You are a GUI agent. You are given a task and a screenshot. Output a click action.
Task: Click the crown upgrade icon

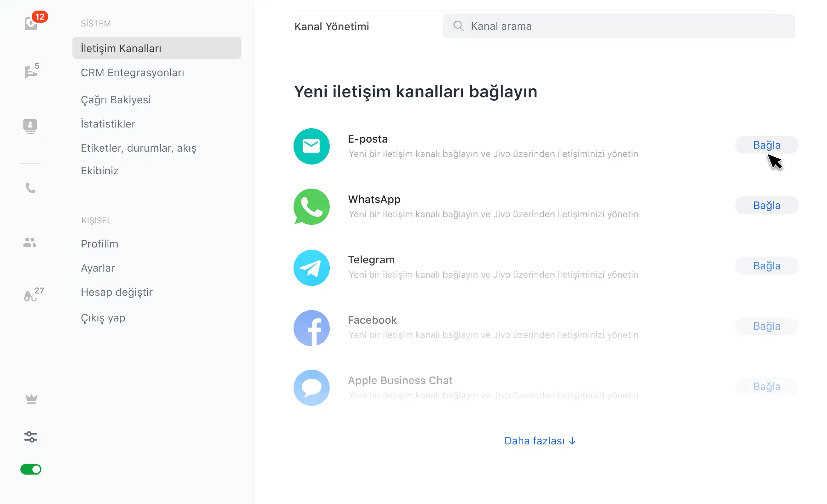31,399
